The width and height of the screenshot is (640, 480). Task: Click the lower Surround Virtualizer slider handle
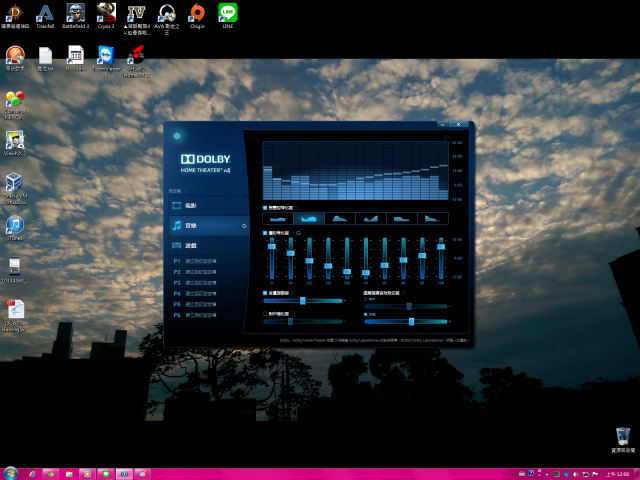click(411, 322)
